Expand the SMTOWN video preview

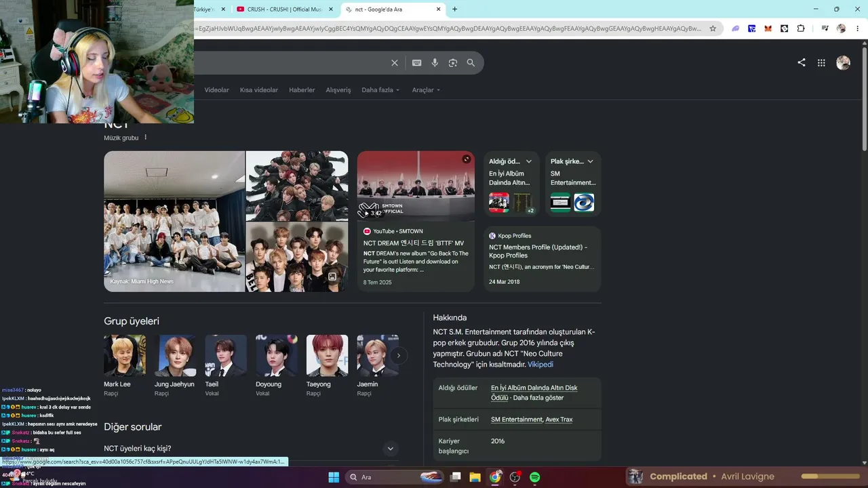466,159
